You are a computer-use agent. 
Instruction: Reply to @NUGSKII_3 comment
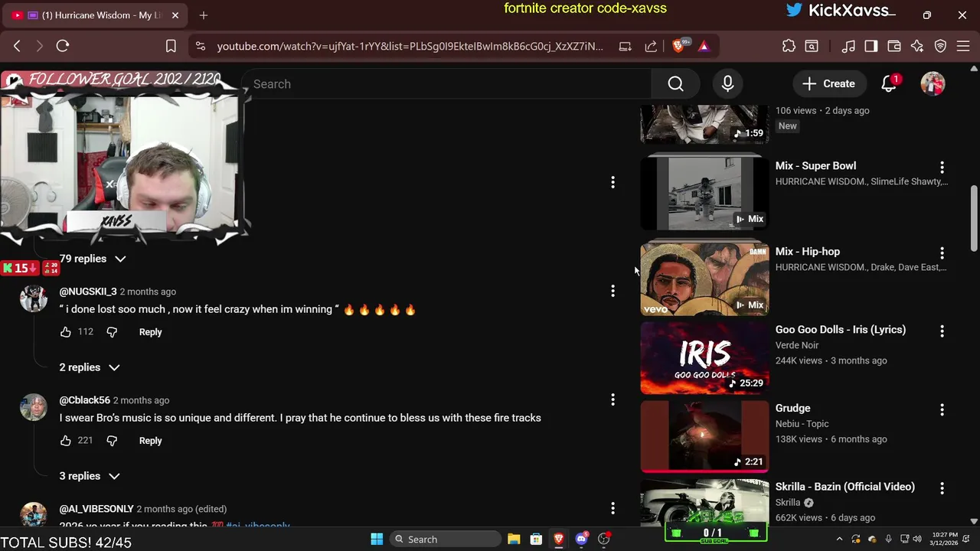coord(150,332)
